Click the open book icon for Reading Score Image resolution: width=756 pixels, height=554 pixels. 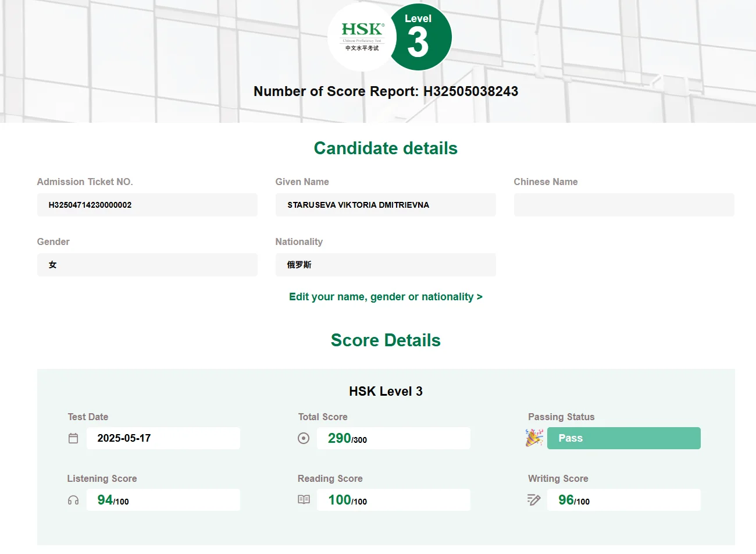(304, 500)
